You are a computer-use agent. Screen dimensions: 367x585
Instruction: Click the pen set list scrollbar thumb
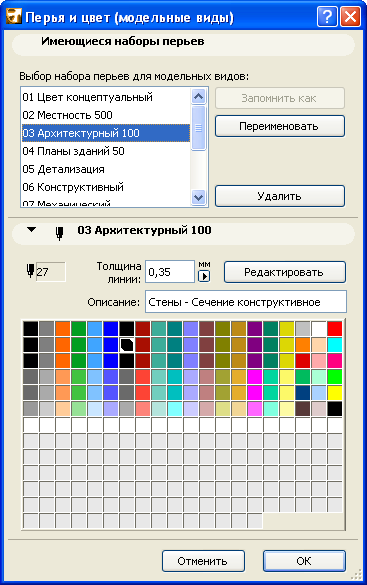point(198,128)
